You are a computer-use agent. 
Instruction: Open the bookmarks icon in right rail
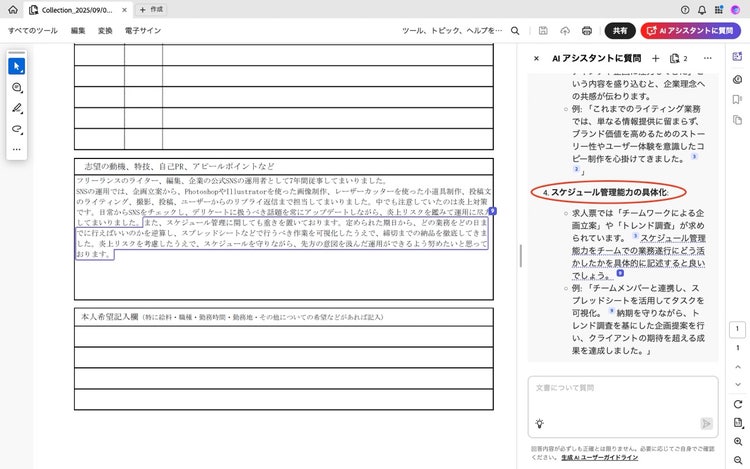click(737, 99)
